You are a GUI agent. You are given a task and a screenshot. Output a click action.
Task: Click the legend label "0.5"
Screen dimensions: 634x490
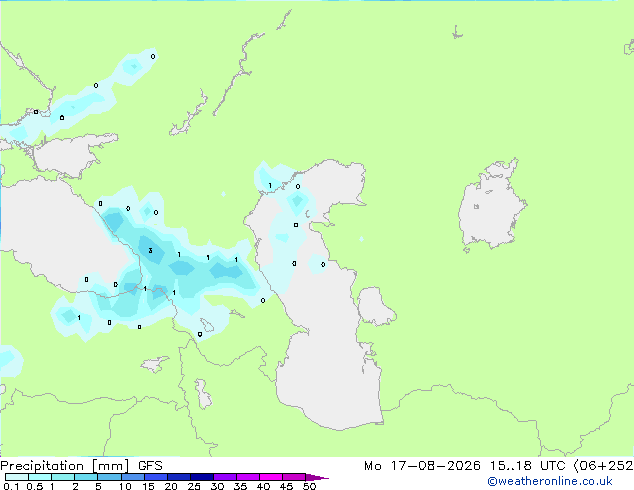35,486
